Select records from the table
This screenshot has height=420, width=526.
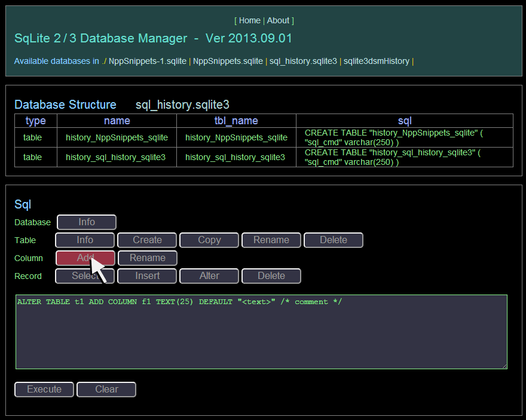(x=84, y=276)
